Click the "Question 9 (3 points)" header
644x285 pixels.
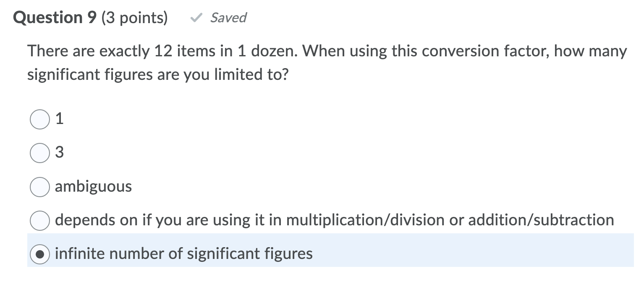click(90, 18)
